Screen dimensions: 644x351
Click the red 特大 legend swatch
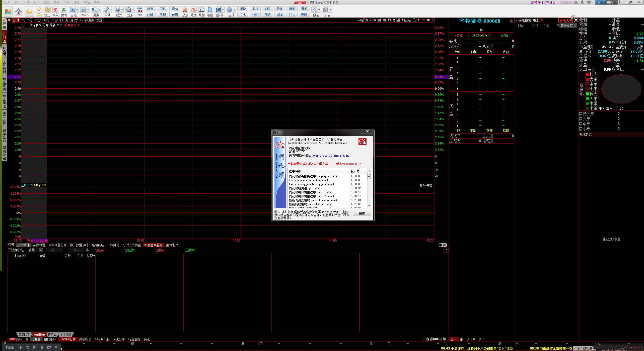point(587,74)
